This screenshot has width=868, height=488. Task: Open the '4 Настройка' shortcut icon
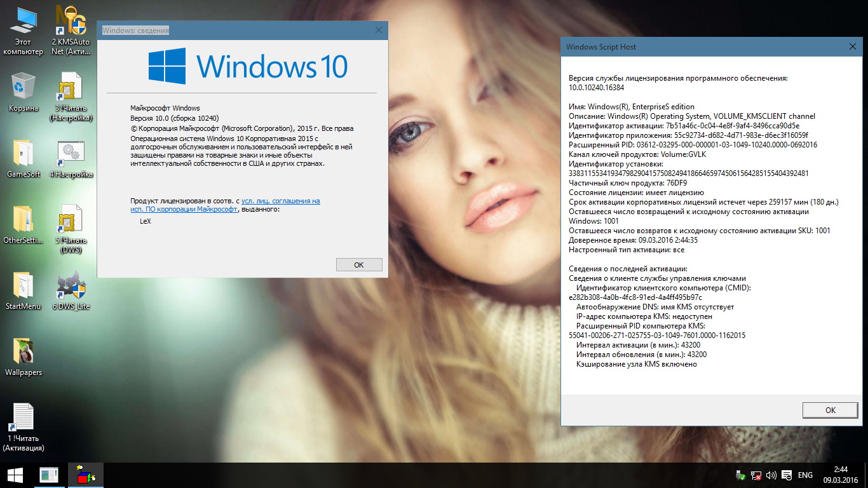point(71,154)
